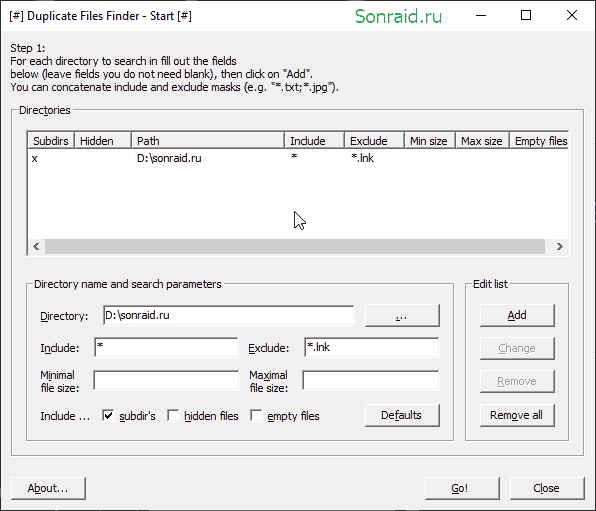Focus the Exclude mask field
The width and height of the screenshot is (596, 511).
click(371, 347)
